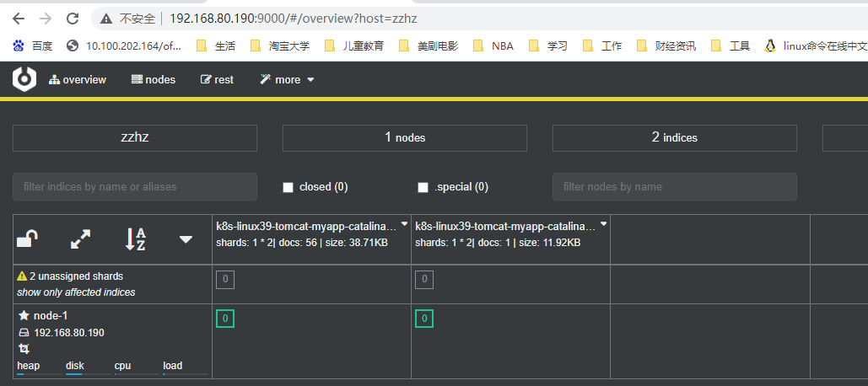Open the 工具 bookmark folder
This screenshot has height=386, width=868.
731,46
